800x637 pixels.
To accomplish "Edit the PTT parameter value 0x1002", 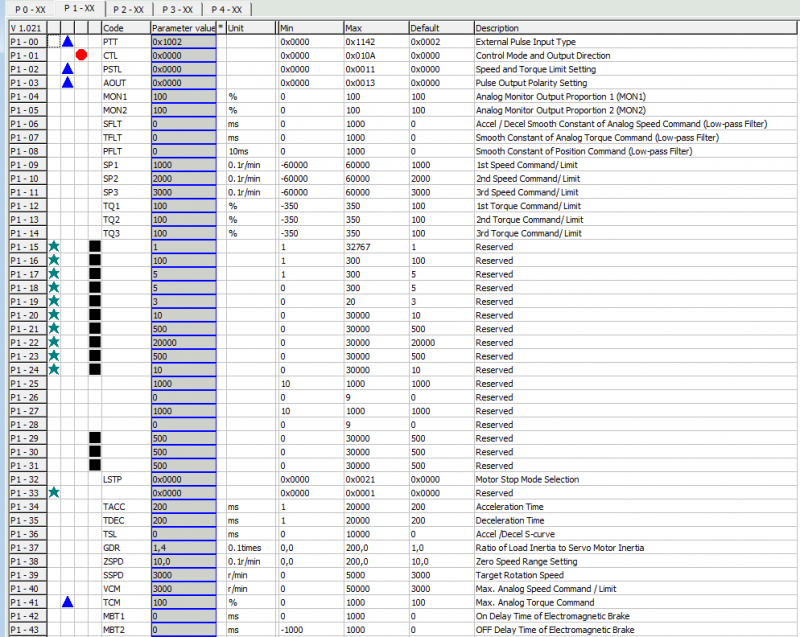I will pyautogui.click(x=182, y=42).
